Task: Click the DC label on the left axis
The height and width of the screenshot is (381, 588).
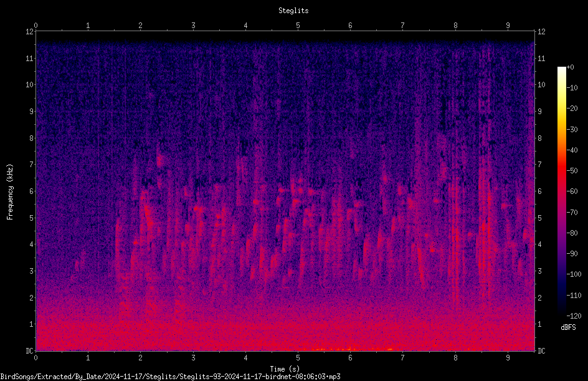Action: (30, 350)
